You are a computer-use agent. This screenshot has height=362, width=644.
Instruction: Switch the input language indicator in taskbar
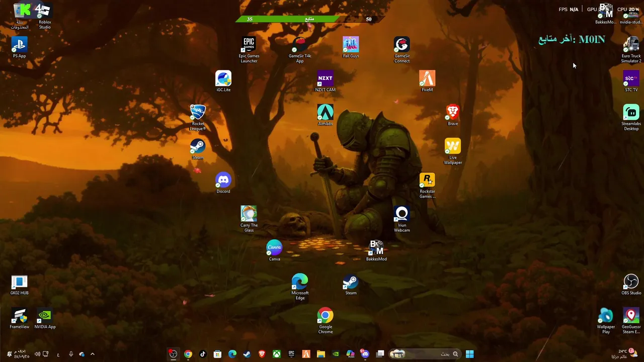click(x=58, y=354)
